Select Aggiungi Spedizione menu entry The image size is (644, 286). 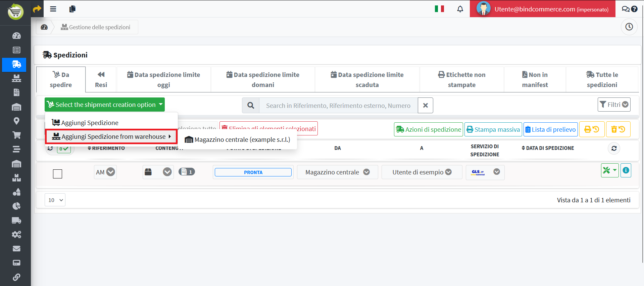pos(90,123)
